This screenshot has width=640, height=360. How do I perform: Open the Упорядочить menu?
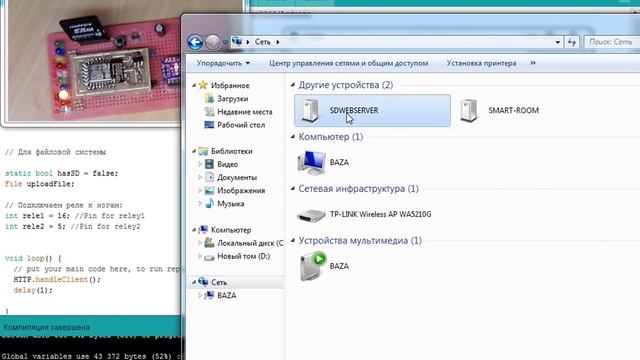[223, 63]
